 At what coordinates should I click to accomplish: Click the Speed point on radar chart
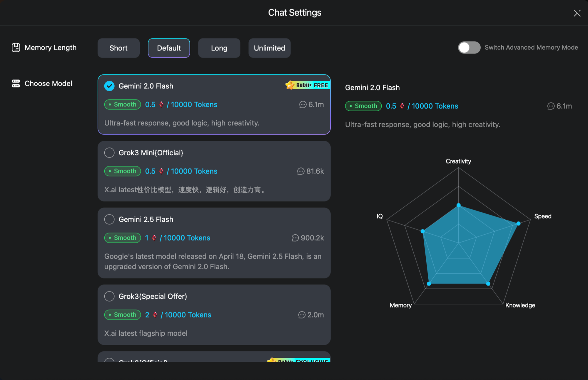click(x=518, y=223)
